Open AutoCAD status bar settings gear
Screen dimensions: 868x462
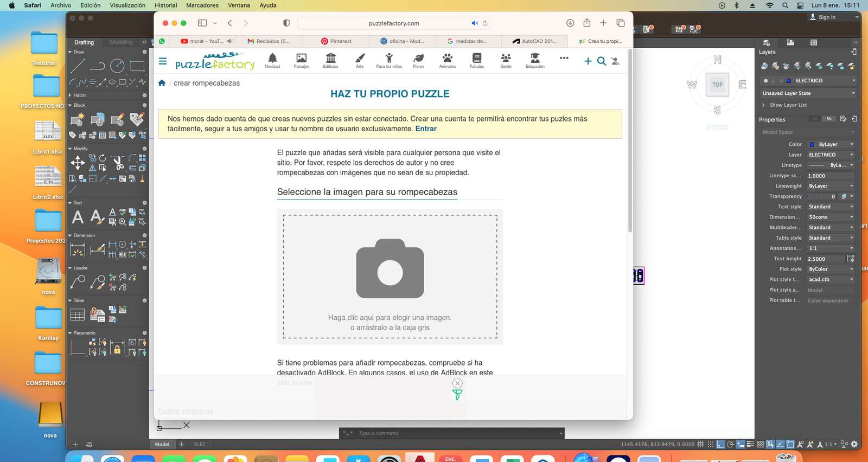click(x=854, y=444)
